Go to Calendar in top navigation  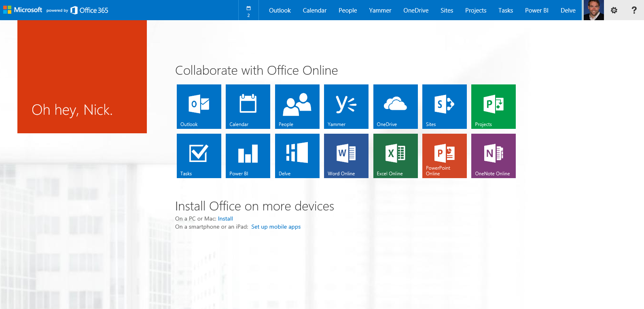tap(315, 10)
